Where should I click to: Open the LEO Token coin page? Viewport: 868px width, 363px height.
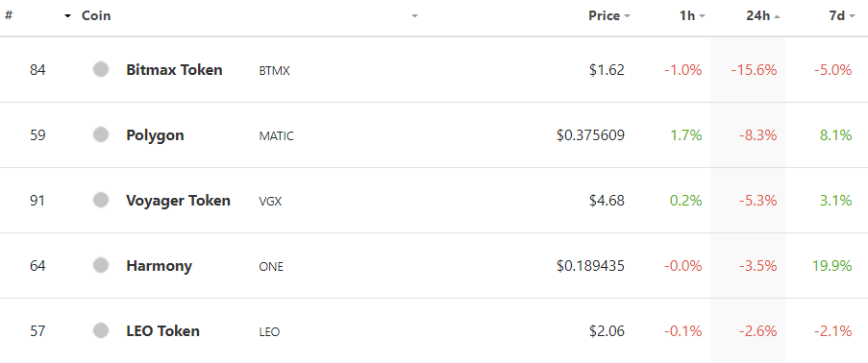click(x=162, y=331)
